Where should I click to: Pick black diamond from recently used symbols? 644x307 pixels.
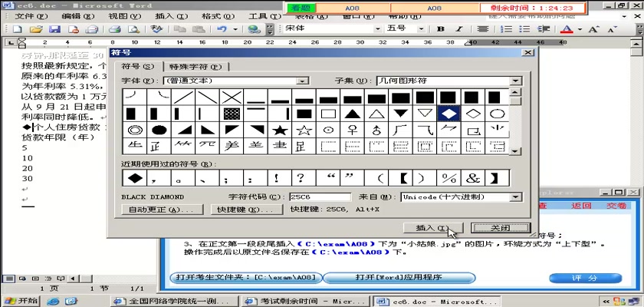135,178
